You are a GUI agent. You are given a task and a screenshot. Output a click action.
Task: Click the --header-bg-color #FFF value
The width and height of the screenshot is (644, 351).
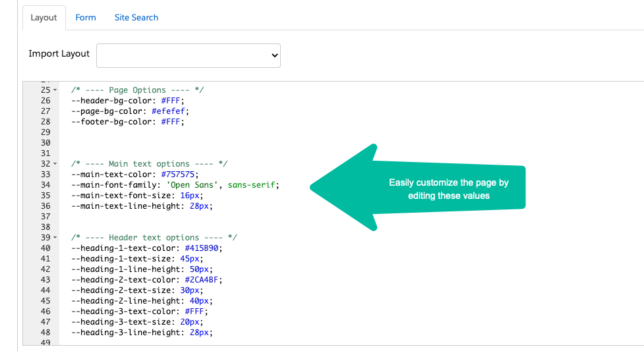click(171, 101)
